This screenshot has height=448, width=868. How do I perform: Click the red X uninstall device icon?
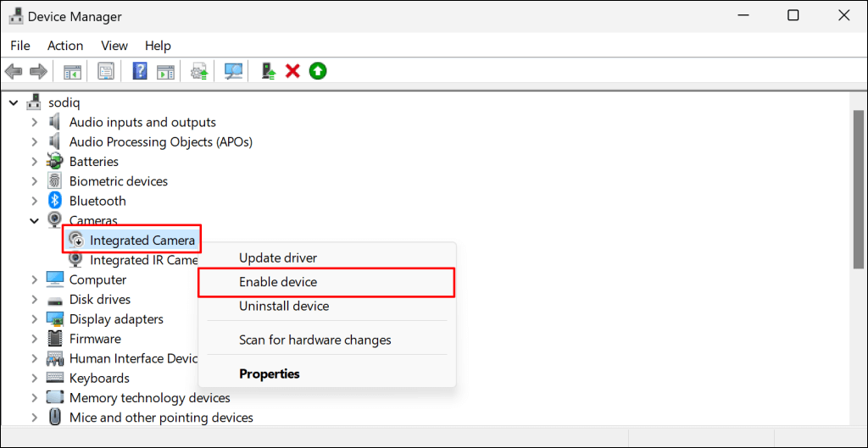tap(293, 71)
